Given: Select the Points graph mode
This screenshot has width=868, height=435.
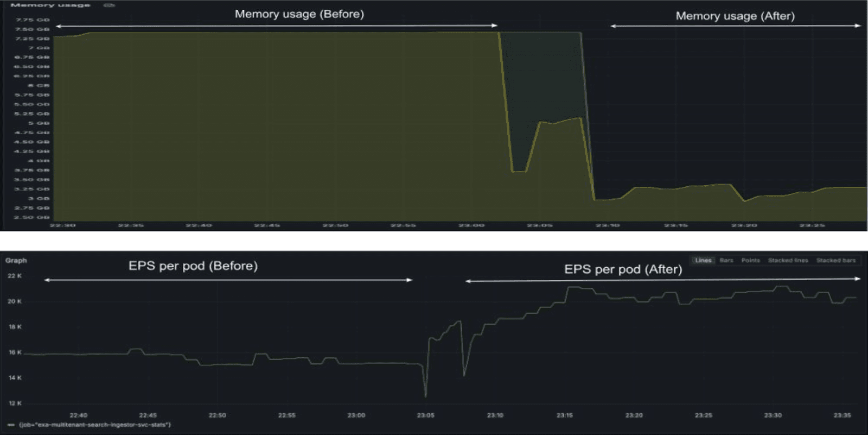Looking at the screenshot, I should click(750, 261).
